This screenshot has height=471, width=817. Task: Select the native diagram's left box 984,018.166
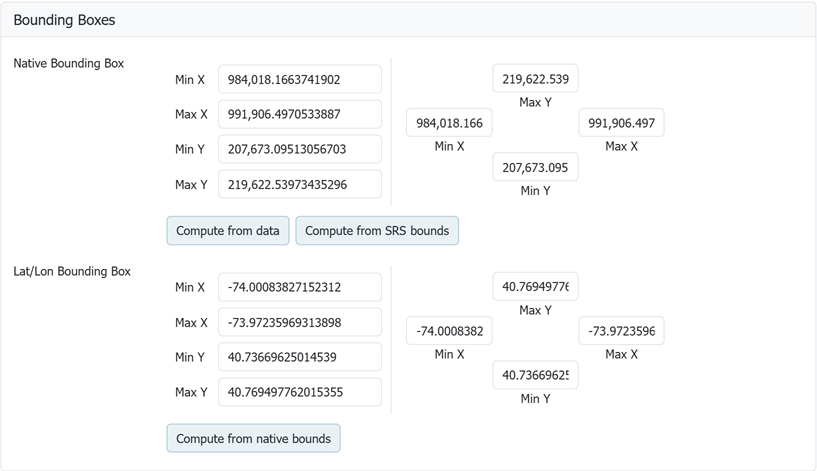[x=449, y=123]
